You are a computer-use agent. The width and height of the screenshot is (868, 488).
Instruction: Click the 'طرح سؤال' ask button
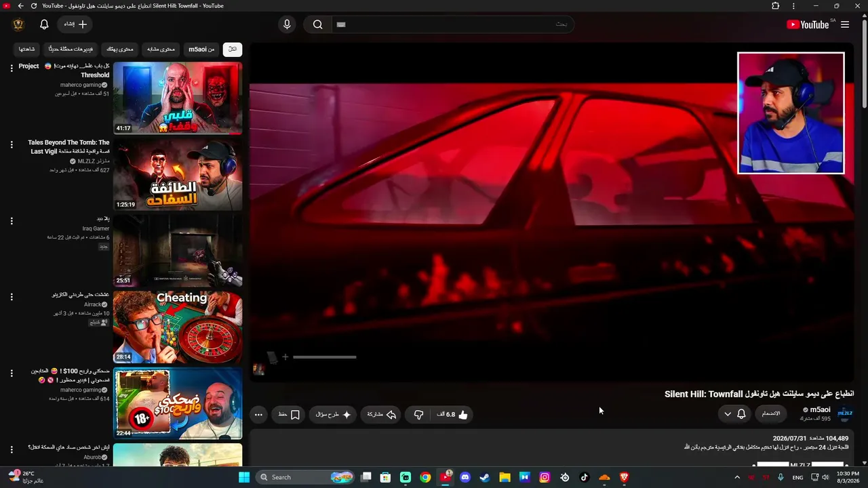coord(334,414)
